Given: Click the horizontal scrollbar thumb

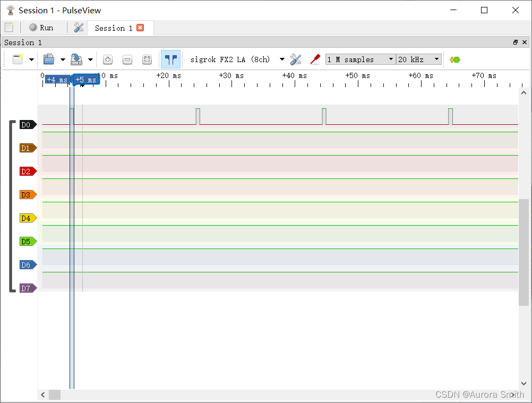Looking at the screenshot, I should pyautogui.click(x=55, y=395).
